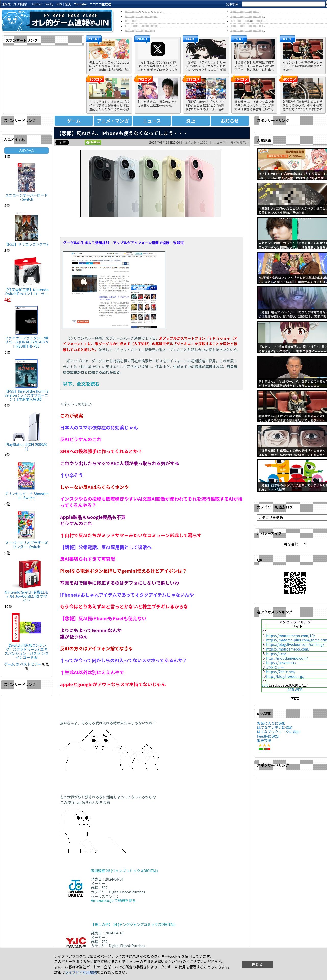Click the colorful iPhone lineup image
This screenshot has height=980, width=327.
coord(151,183)
